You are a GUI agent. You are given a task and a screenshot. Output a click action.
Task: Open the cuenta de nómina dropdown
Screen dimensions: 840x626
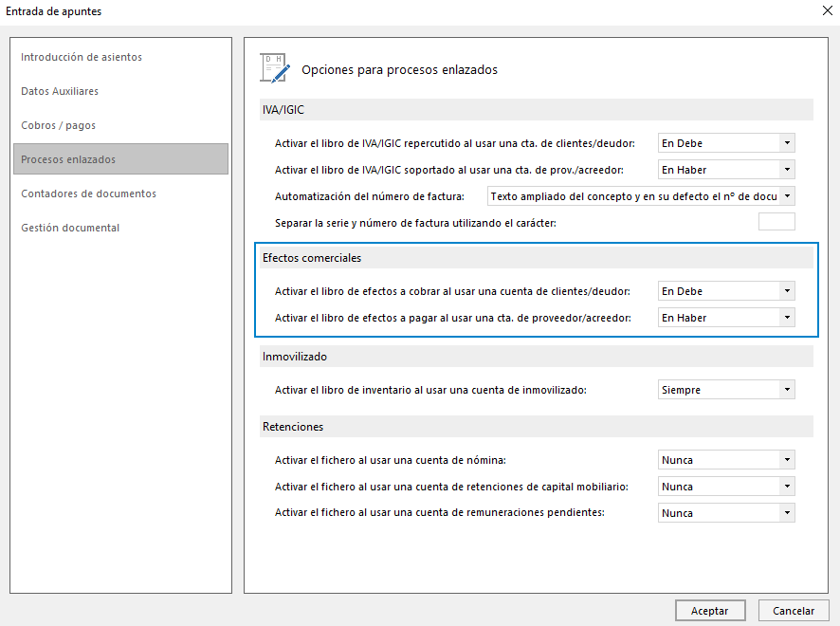726,460
